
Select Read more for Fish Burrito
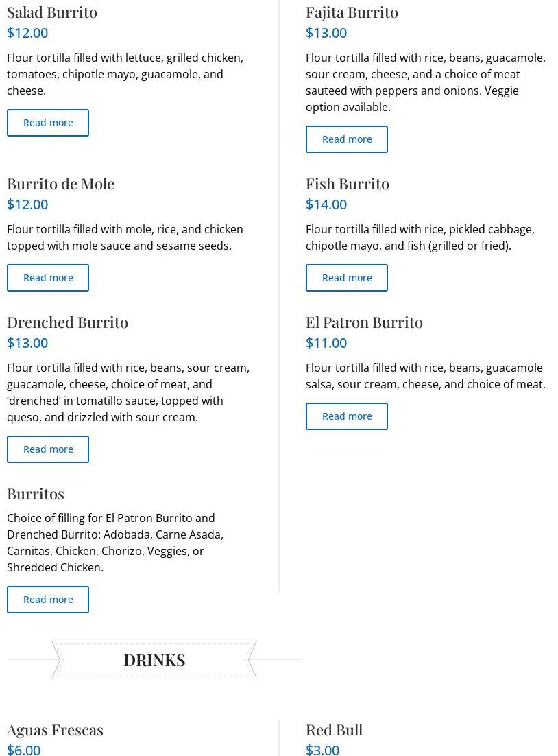pyautogui.click(x=347, y=278)
